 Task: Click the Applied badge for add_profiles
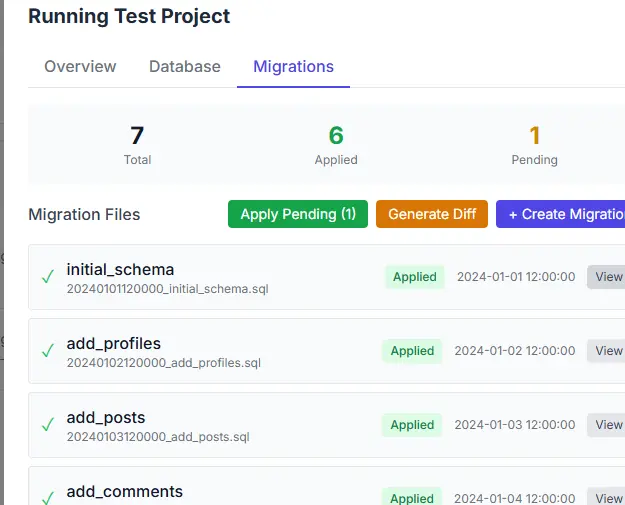(412, 351)
